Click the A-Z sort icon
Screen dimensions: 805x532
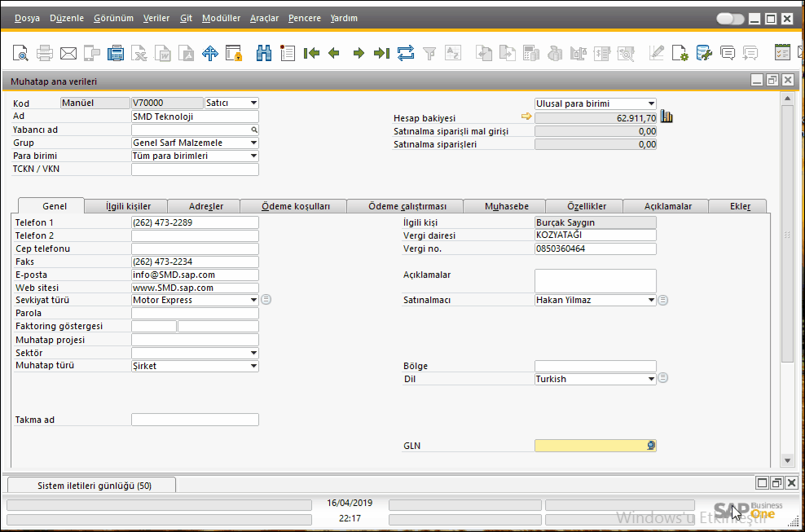point(453,53)
